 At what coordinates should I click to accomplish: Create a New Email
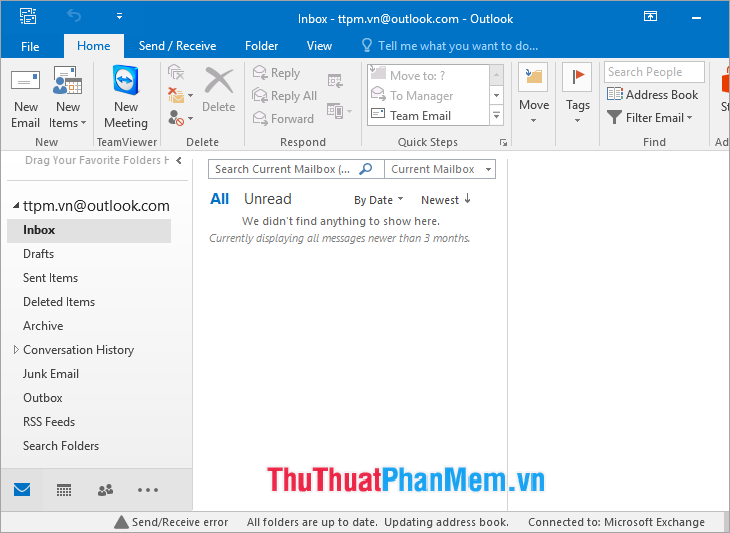coord(26,98)
